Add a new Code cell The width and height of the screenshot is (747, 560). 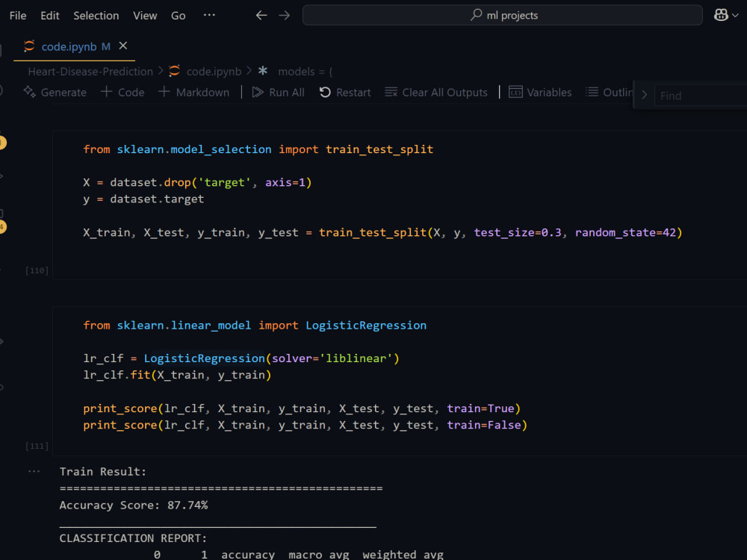click(123, 93)
